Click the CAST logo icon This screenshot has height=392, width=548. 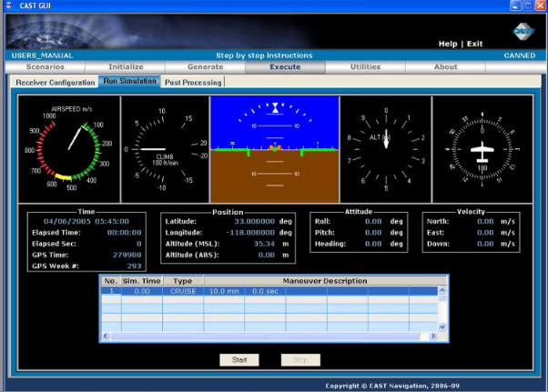523,32
